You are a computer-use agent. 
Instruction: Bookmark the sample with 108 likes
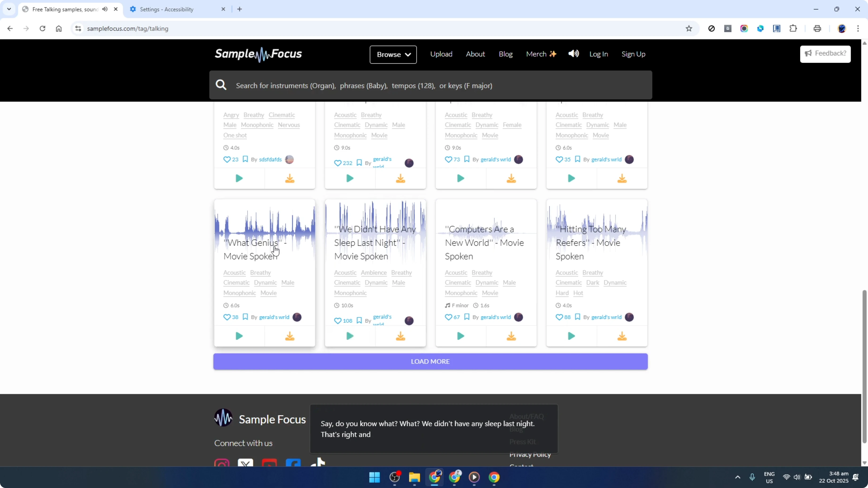click(359, 320)
